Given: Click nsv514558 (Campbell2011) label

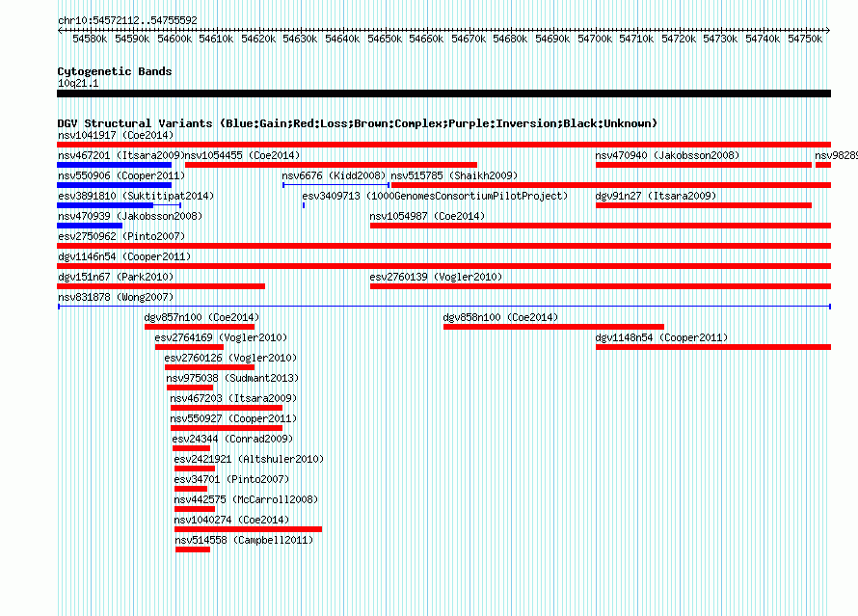Looking at the screenshot, I should click(x=244, y=540).
